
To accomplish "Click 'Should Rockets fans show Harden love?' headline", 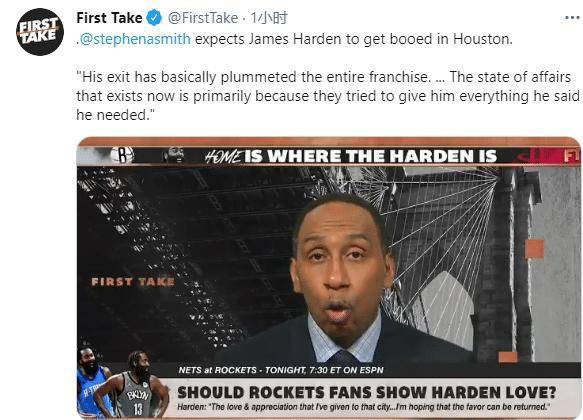I will [x=367, y=392].
